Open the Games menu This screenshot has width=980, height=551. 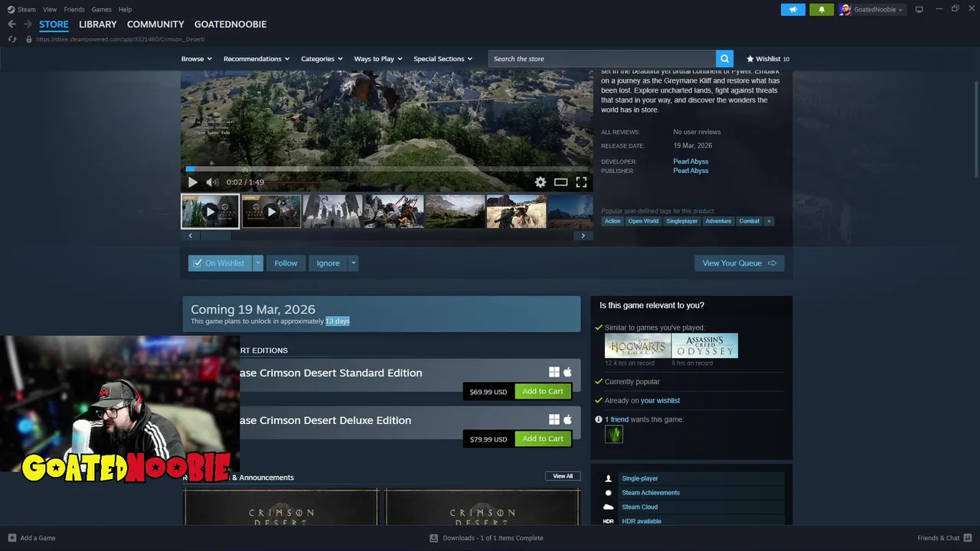pyautogui.click(x=101, y=9)
